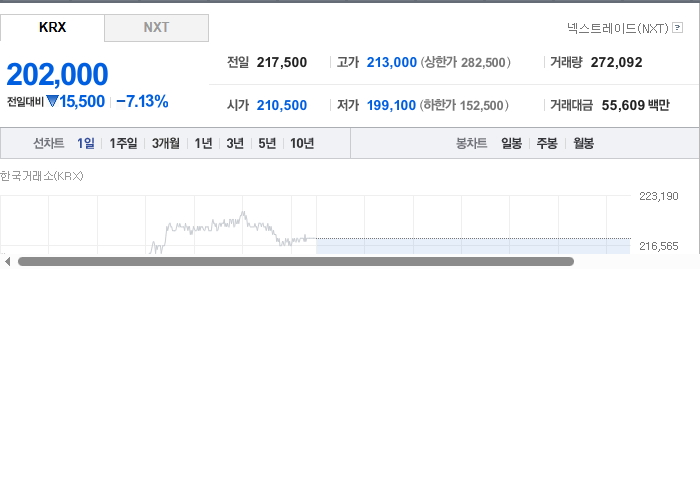Select the 10년 line chart period
This screenshot has height=490, width=700.
[302, 143]
